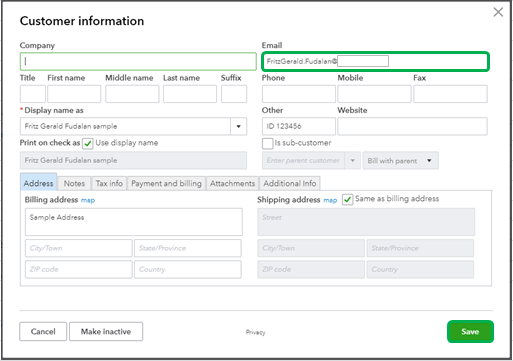Open the Privacy link
This screenshot has height=361, width=513.
(x=255, y=332)
